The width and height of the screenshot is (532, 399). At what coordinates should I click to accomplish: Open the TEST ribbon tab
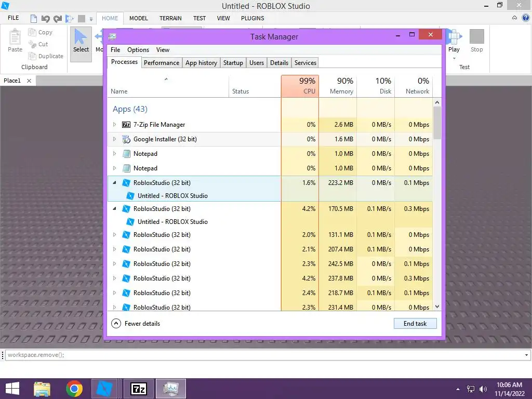click(199, 18)
